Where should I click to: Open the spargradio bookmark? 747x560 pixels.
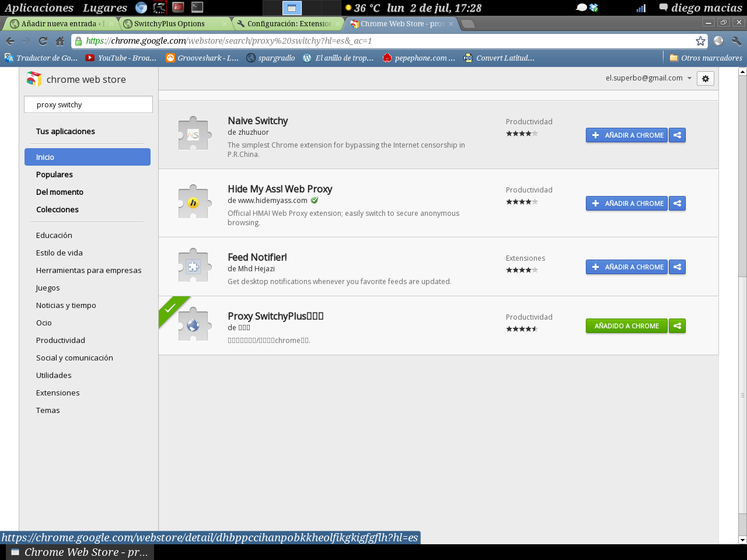271,58
